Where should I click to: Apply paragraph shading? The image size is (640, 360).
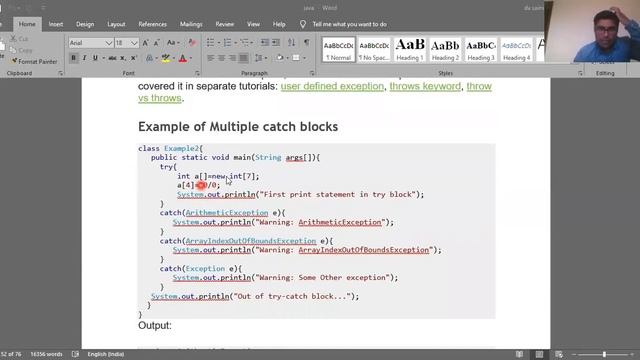[280, 58]
